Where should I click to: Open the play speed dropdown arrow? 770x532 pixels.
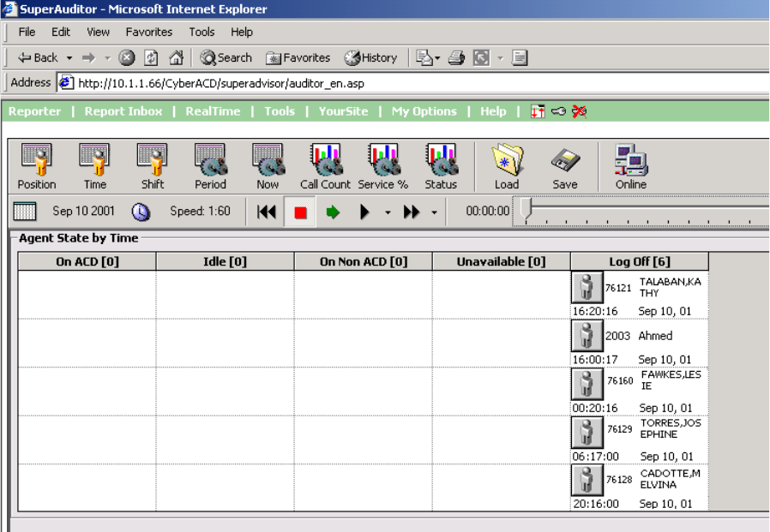[x=388, y=213]
